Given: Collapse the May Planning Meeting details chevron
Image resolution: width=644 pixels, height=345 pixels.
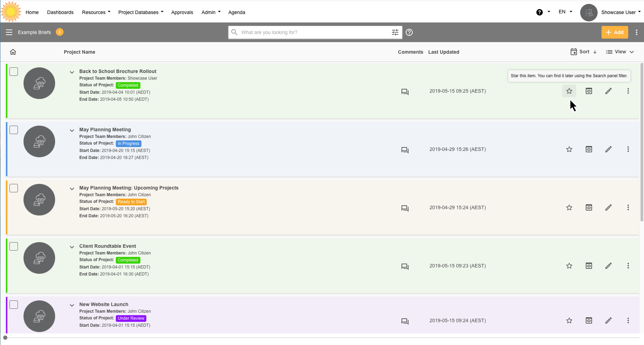Looking at the screenshot, I should [72, 131].
